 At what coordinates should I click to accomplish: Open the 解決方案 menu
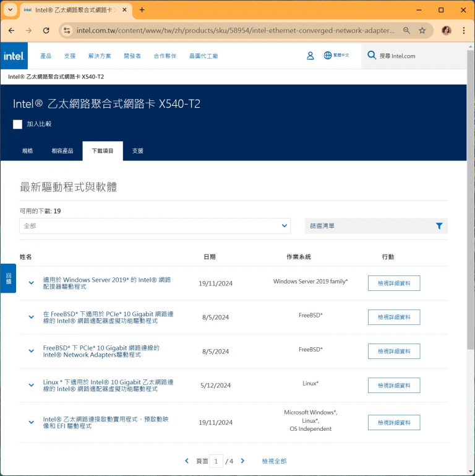click(x=100, y=56)
